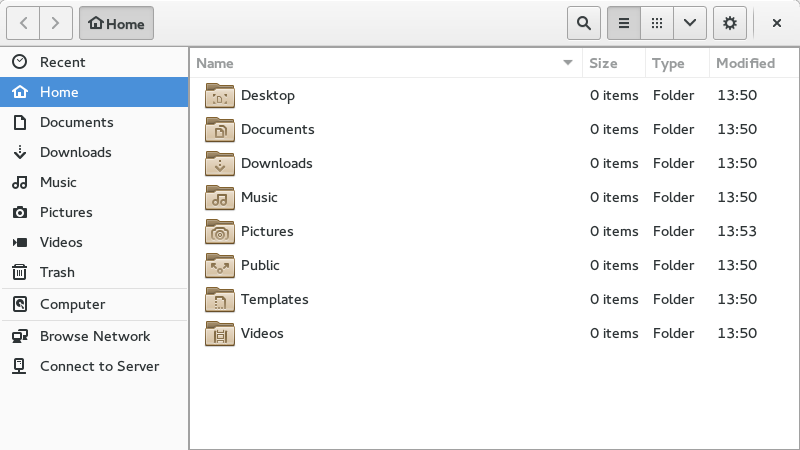The image size is (800, 450).
Task: Go back with the left arrow button
Action: 23,23
